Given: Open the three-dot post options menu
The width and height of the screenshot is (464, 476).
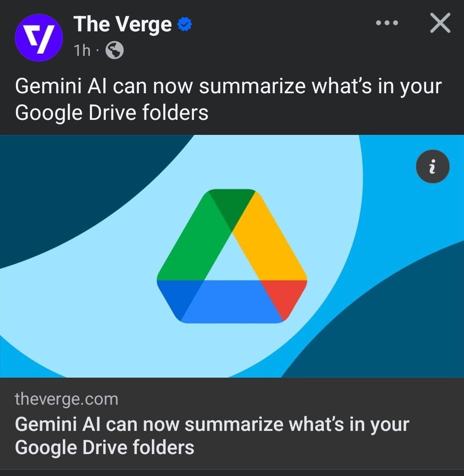Looking at the screenshot, I should [387, 23].
